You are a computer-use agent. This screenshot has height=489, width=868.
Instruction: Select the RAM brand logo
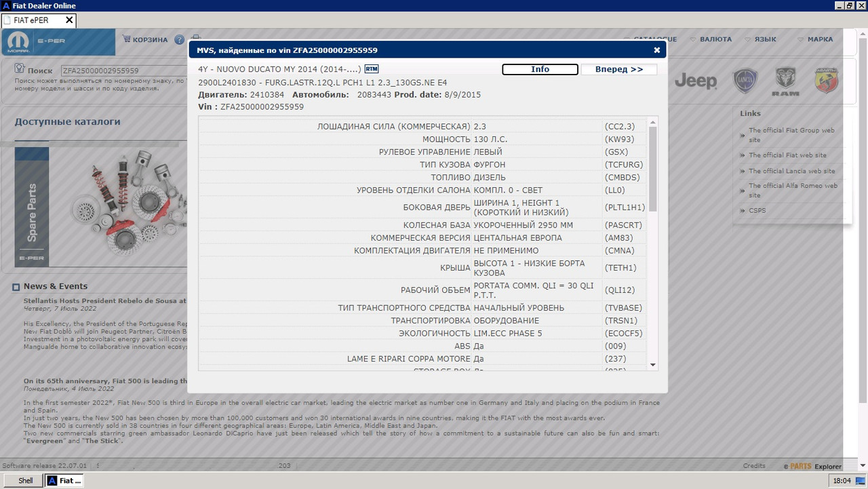point(785,81)
